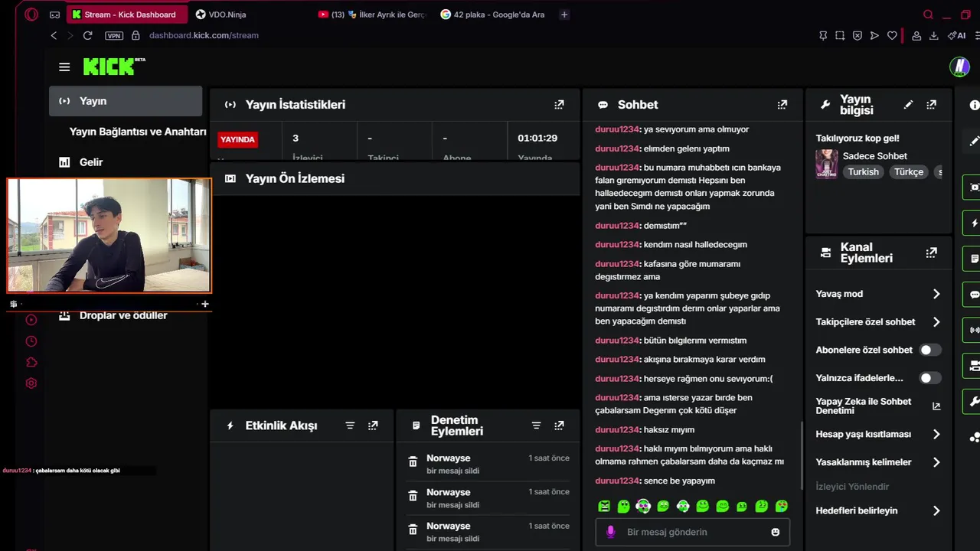Image resolution: width=980 pixels, height=551 pixels.
Task: Click the microphone icon in chat box
Action: [610, 532]
